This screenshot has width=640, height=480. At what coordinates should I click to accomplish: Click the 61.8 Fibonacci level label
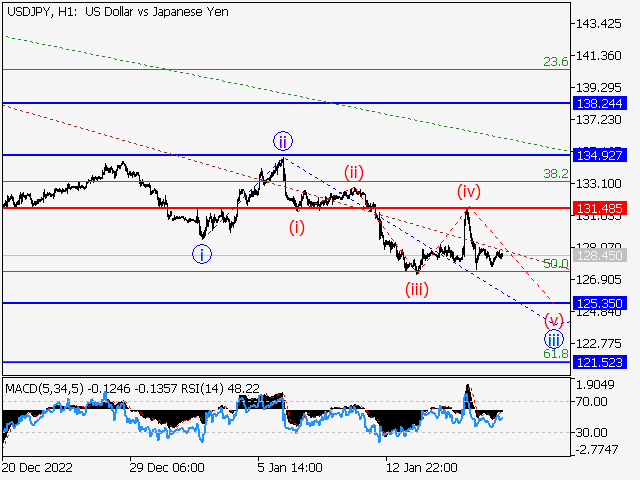coord(556,353)
